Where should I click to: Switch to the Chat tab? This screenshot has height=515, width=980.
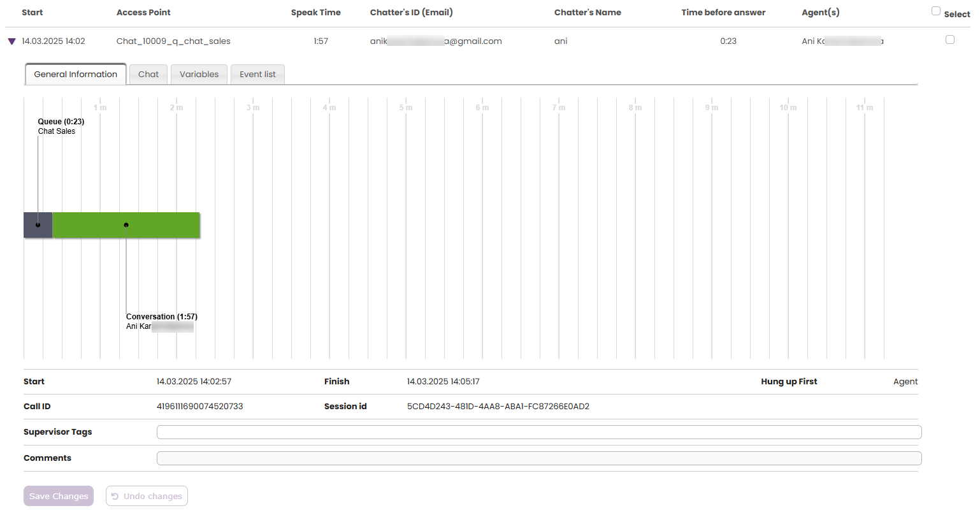(x=148, y=75)
